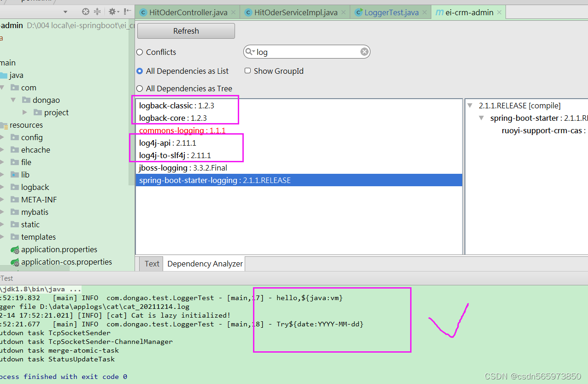Viewport: 588px width, 384px height.
Task: Enable the Show GroupId checkbox
Action: tap(247, 71)
